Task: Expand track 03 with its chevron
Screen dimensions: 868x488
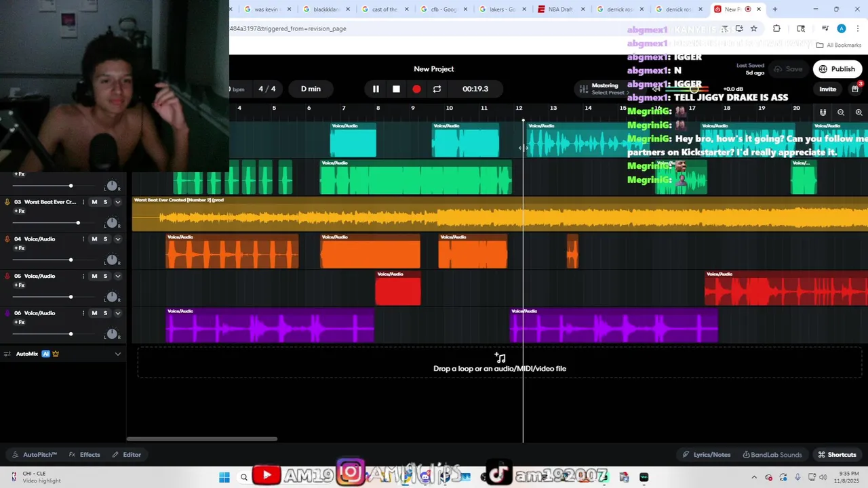Action: [117, 202]
